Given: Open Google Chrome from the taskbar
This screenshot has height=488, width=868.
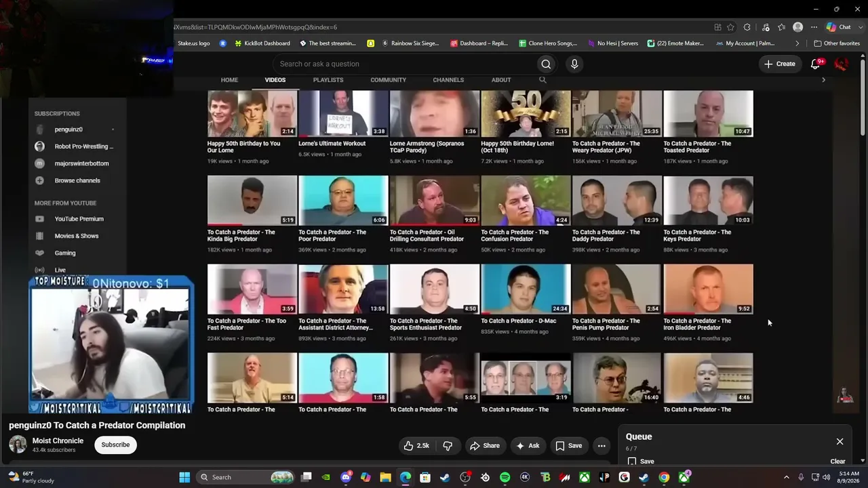Looking at the screenshot, I should (664, 477).
